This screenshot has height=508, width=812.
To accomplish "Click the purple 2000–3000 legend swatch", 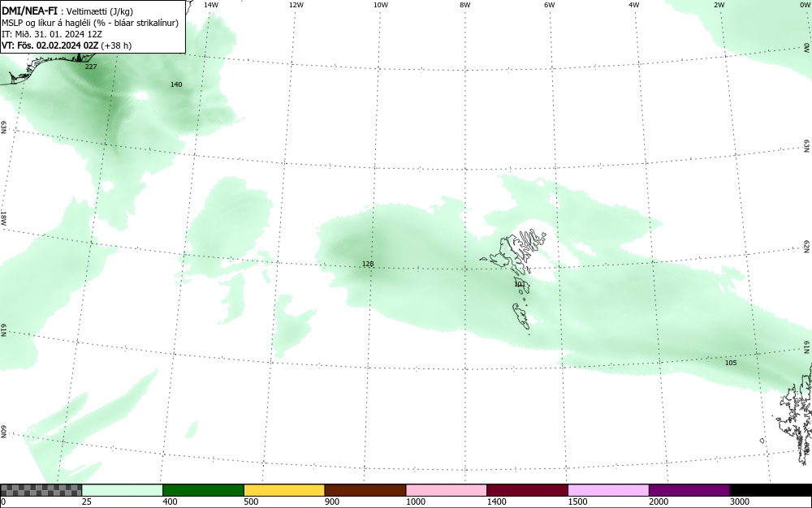I will point(689,490).
